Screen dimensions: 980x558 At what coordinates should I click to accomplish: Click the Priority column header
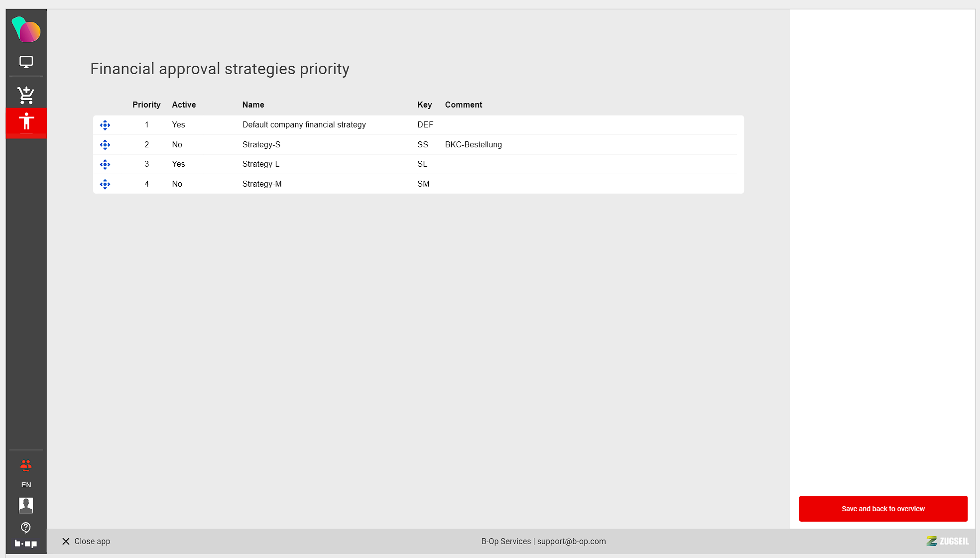146,105
